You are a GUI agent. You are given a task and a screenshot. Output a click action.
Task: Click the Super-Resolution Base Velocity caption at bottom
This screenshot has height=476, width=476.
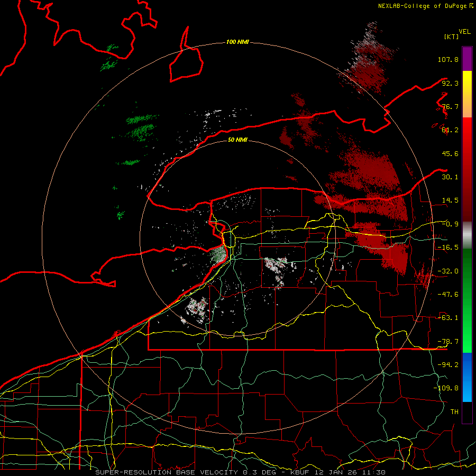pyautogui.click(x=241, y=472)
